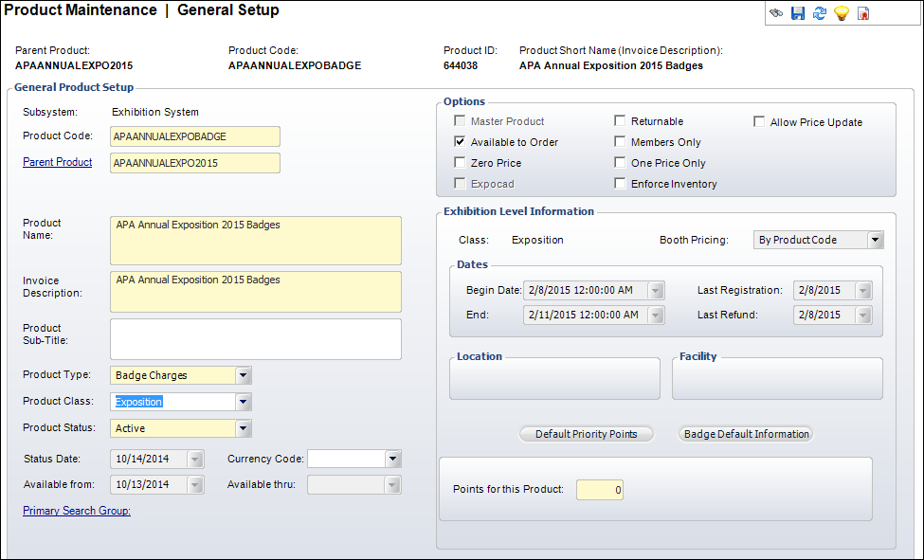
Task: Open the Status Date calendar picker
Action: (x=195, y=459)
